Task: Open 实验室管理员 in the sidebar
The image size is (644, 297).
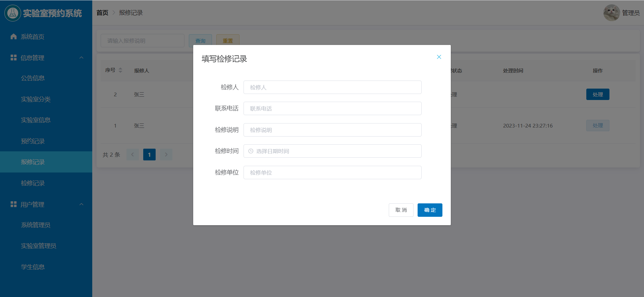Action: pyautogui.click(x=46, y=246)
